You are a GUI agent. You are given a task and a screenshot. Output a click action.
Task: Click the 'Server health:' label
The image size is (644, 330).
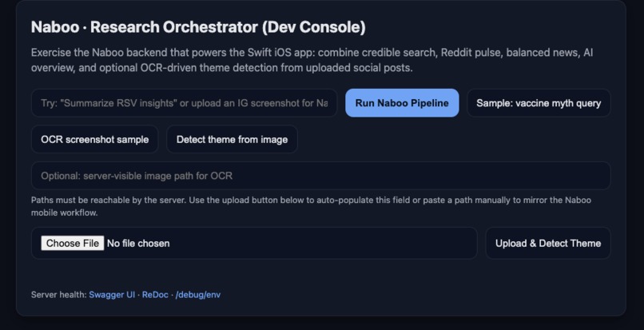tap(59, 295)
